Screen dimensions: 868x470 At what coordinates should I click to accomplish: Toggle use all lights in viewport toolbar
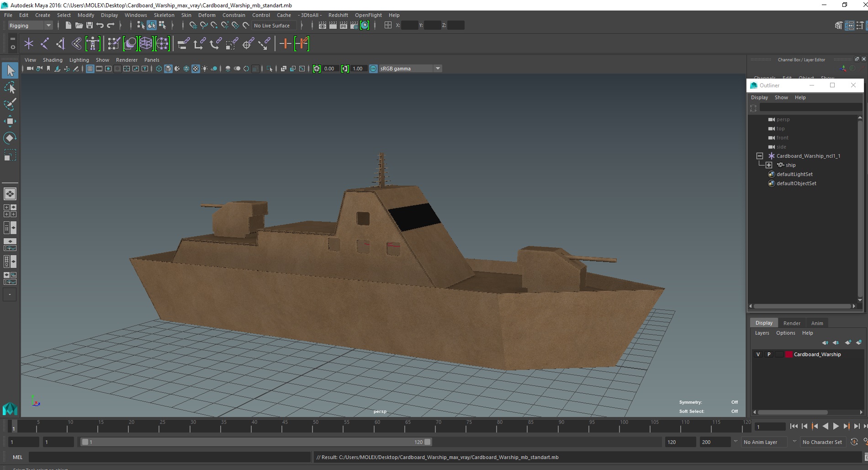pos(205,69)
